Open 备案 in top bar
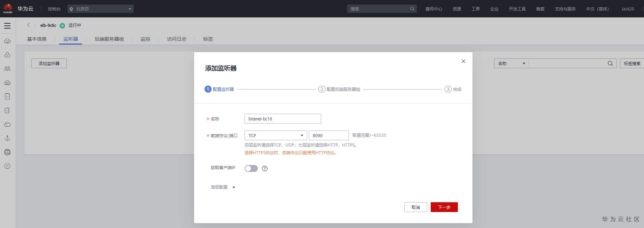 540,9
